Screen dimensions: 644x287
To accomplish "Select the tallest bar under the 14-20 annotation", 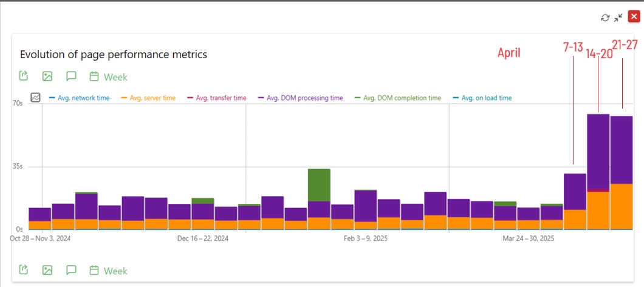I will coord(598,152).
